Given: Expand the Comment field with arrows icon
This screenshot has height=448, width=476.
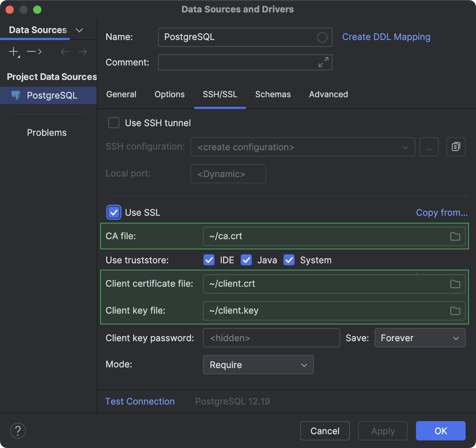Looking at the screenshot, I should point(323,62).
